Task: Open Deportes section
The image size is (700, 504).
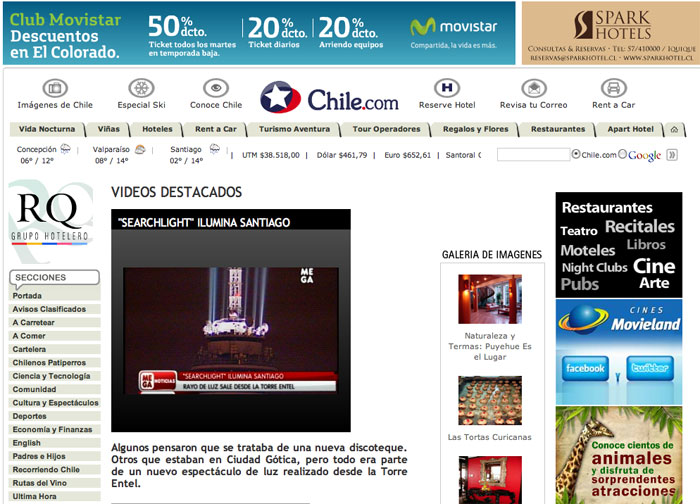Action: tap(55, 416)
